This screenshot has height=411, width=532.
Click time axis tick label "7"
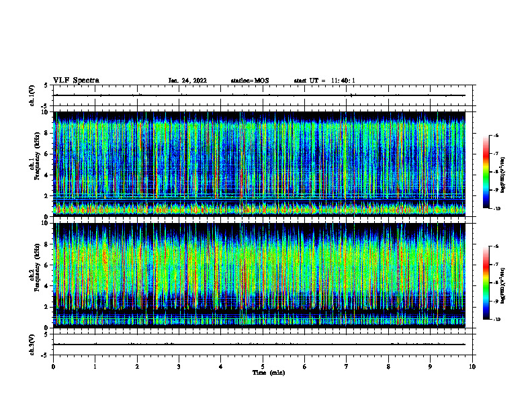pyautogui.click(x=347, y=367)
